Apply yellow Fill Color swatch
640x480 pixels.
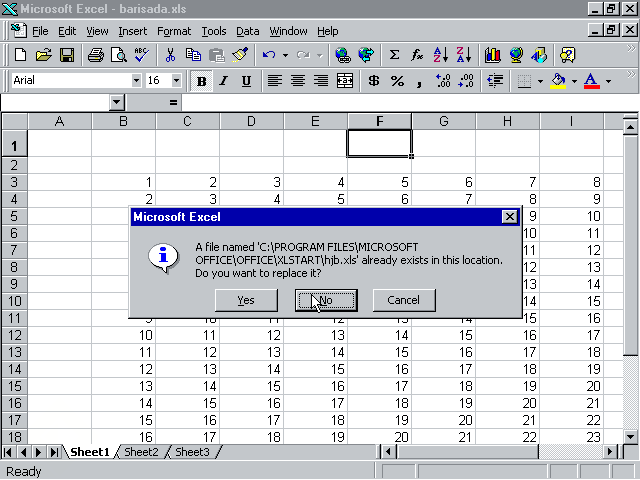pyautogui.click(x=559, y=81)
